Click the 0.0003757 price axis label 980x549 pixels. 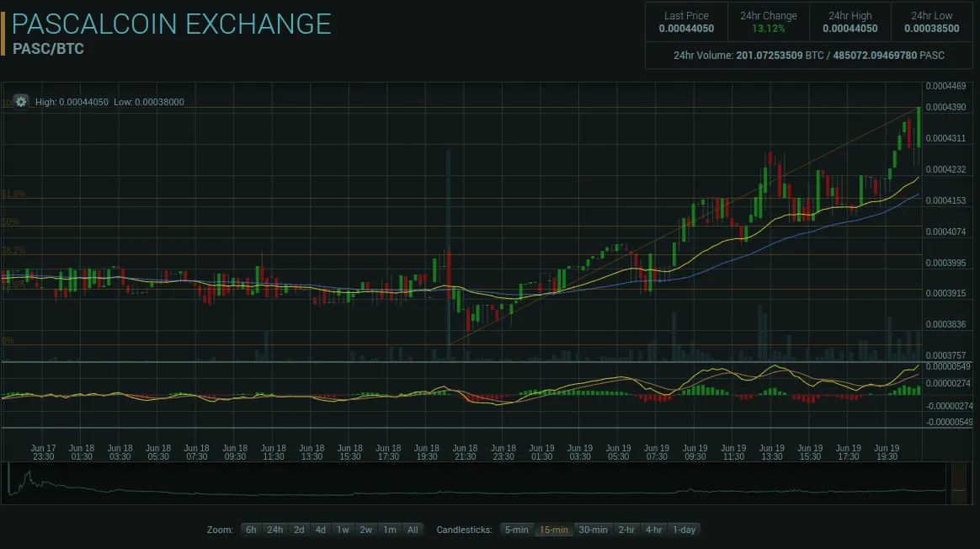click(945, 355)
